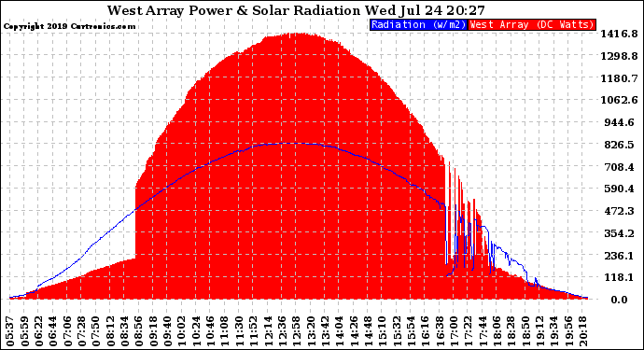Click the x-axis time label 14:04
This screenshot has width=644, height=350.
(x=339, y=331)
